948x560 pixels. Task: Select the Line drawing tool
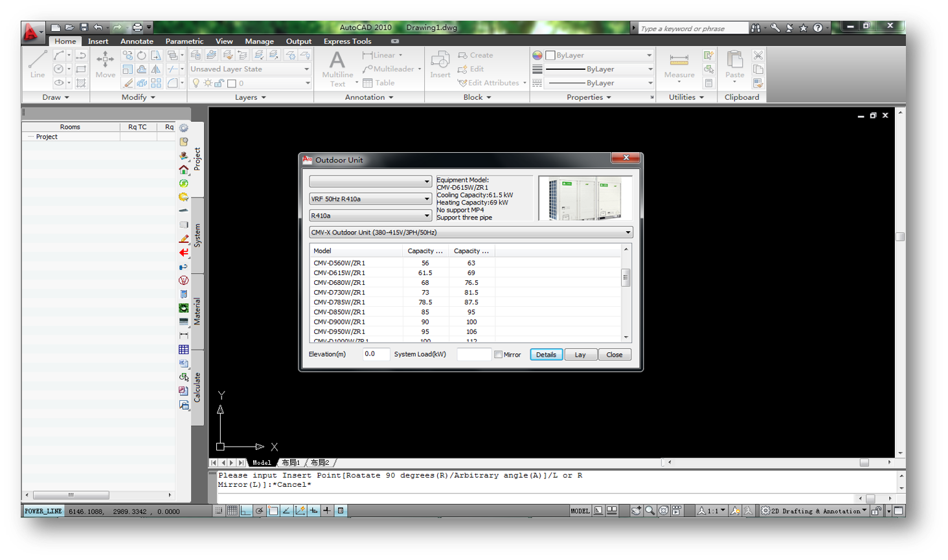(38, 64)
